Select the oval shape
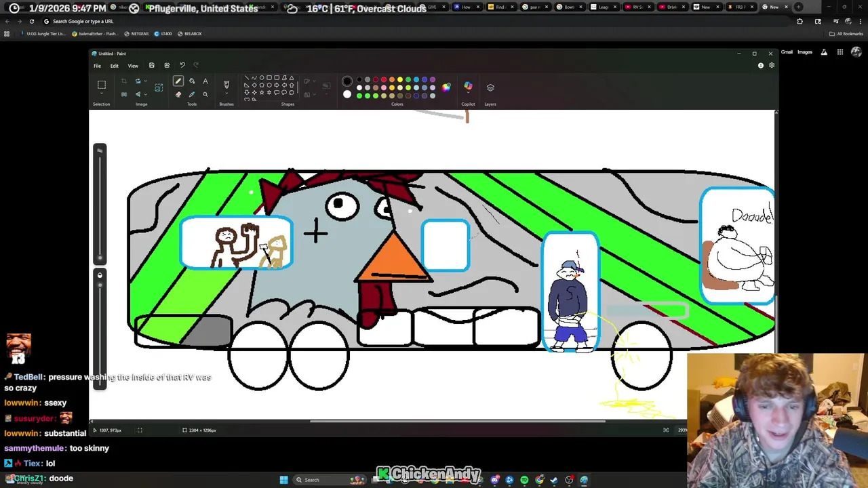 [x=261, y=78]
